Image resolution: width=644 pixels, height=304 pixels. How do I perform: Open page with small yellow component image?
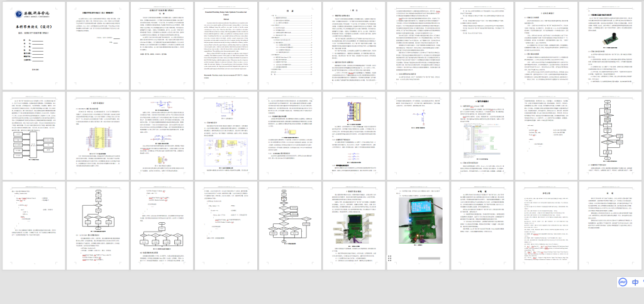click(x=289, y=135)
